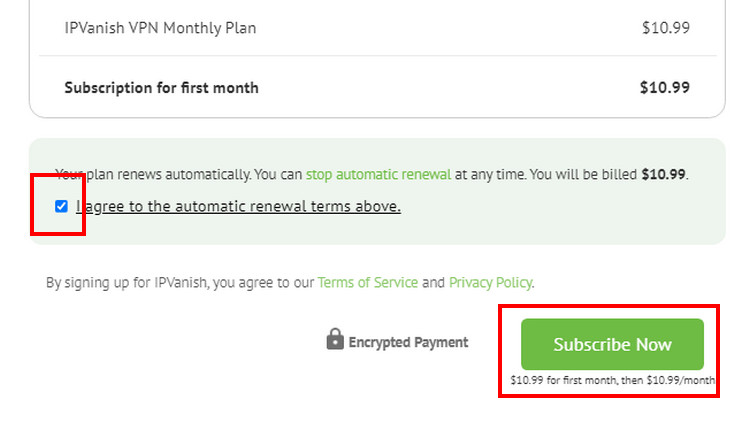Click the 'By signing up for IPVanish' text
750x438 pixels.
pos(126,283)
